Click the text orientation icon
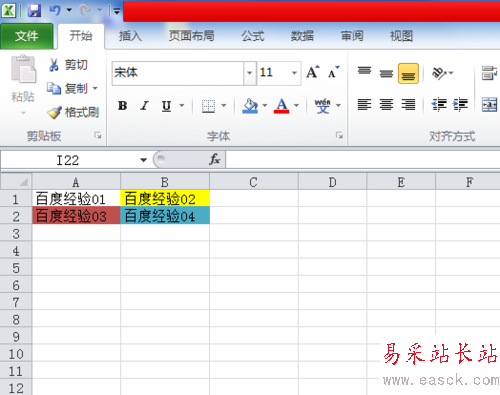The height and width of the screenshot is (395, 500). tap(439, 73)
